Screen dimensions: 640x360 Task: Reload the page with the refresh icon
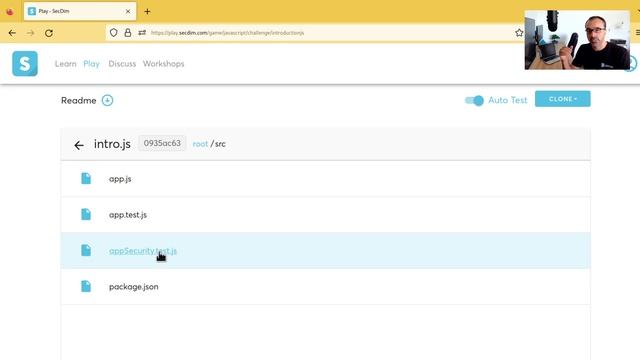[49, 33]
